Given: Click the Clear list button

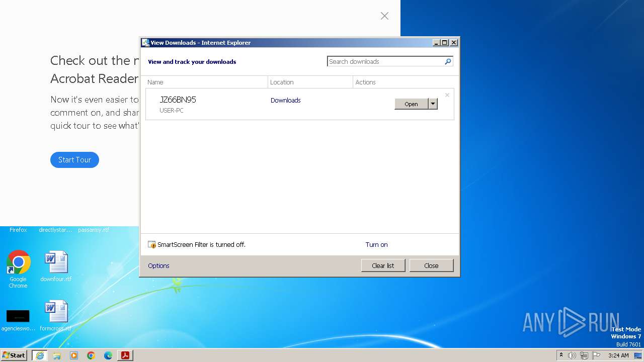Looking at the screenshot, I should pyautogui.click(x=383, y=265).
